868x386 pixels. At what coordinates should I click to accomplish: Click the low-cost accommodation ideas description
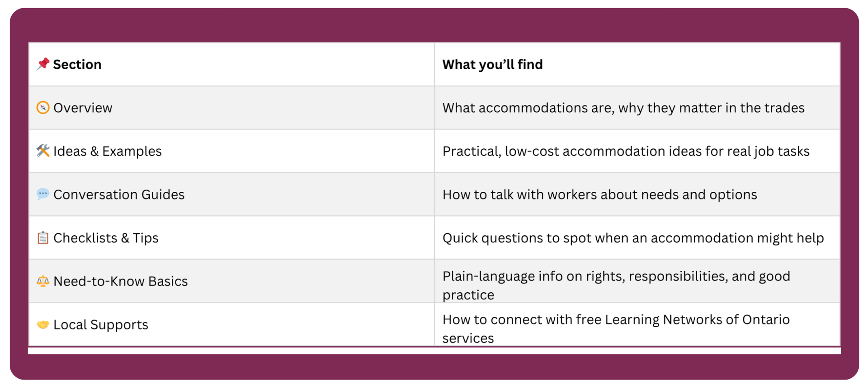626,151
